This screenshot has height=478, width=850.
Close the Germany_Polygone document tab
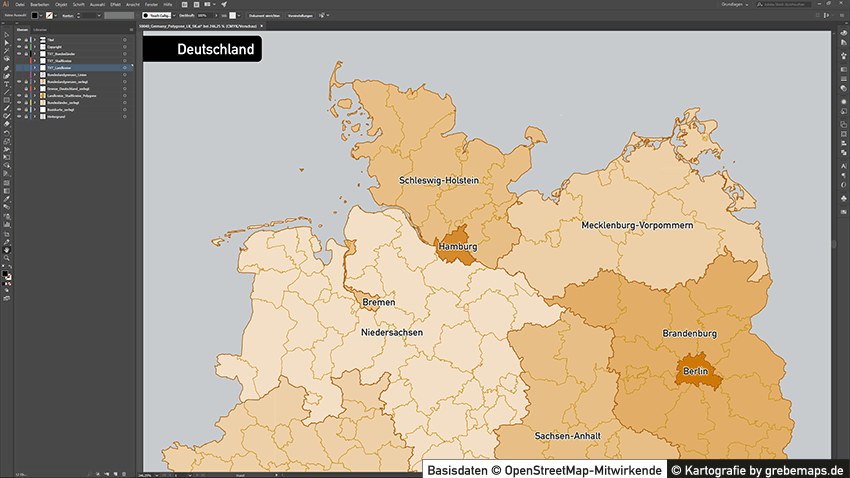(261, 26)
